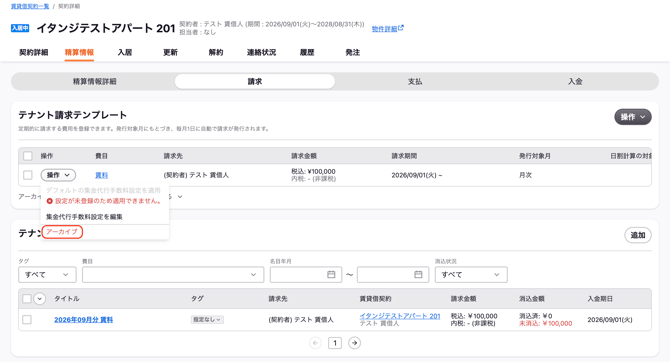Image resolution: width=670 pixels, height=362 pixels.
Task: Click the 名目年月 start date field
Action: [306, 274]
